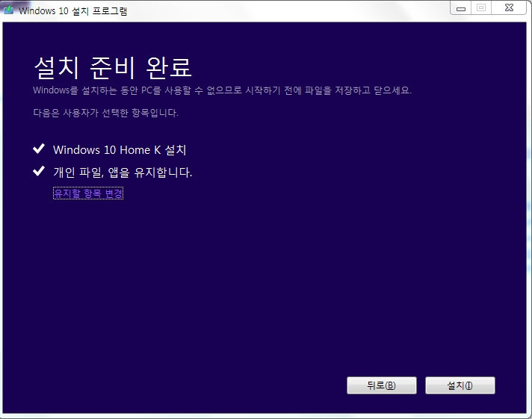This screenshot has width=532, height=419.
Task: Click the checkmark beside Windows 10 Home K 설치
Action: point(39,149)
